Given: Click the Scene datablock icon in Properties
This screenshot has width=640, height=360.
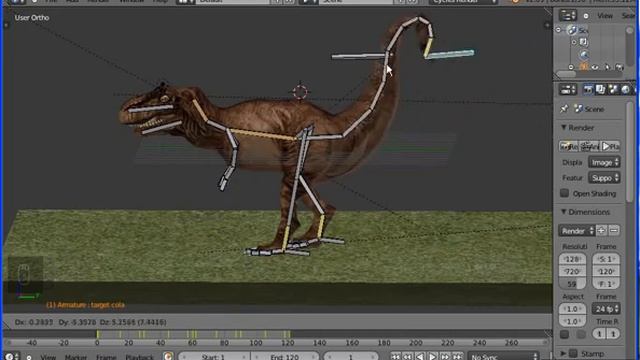Looking at the screenshot, I should (x=578, y=109).
